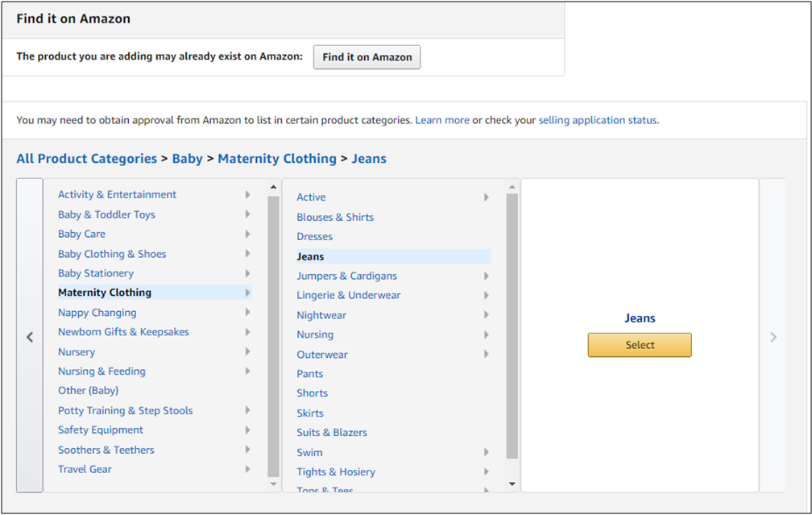Image resolution: width=812 pixels, height=515 pixels.
Task: Click the right chevron to scroll categories forward
Action: pos(773,337)
